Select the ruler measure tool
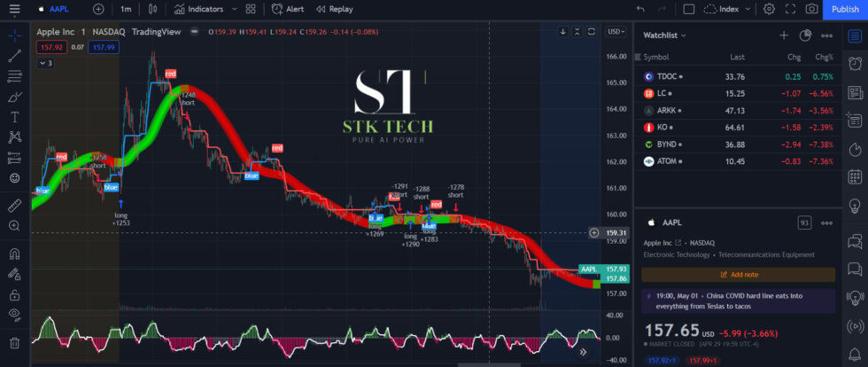Image resolution: width=868 pixels, height=367 pixels. pyautogui.click(x=14, y=206)
